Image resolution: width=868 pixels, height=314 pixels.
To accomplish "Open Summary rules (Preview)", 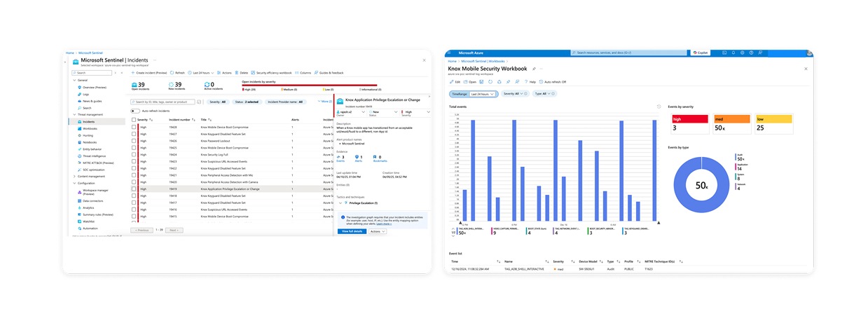I will [x=96, y=214].
